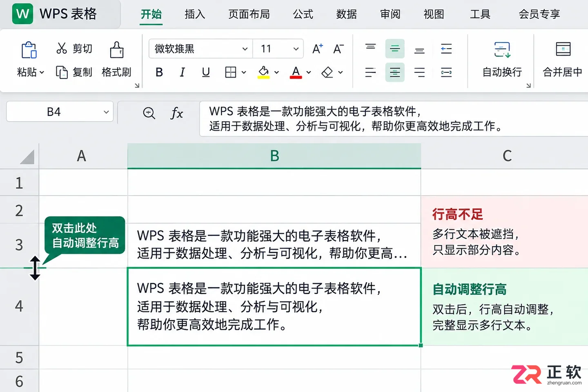Open clipboard group dialog launcher
Viewport: 588px width, 392px height.
137,85
